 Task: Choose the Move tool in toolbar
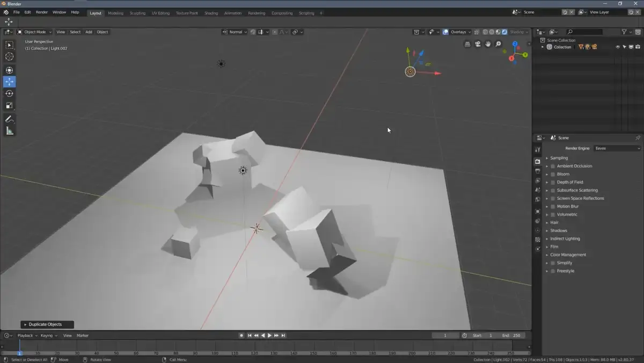(9, 82)
